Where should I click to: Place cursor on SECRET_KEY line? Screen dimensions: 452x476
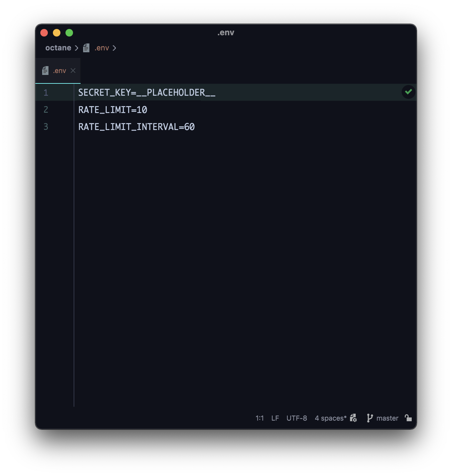click(147, 93)
